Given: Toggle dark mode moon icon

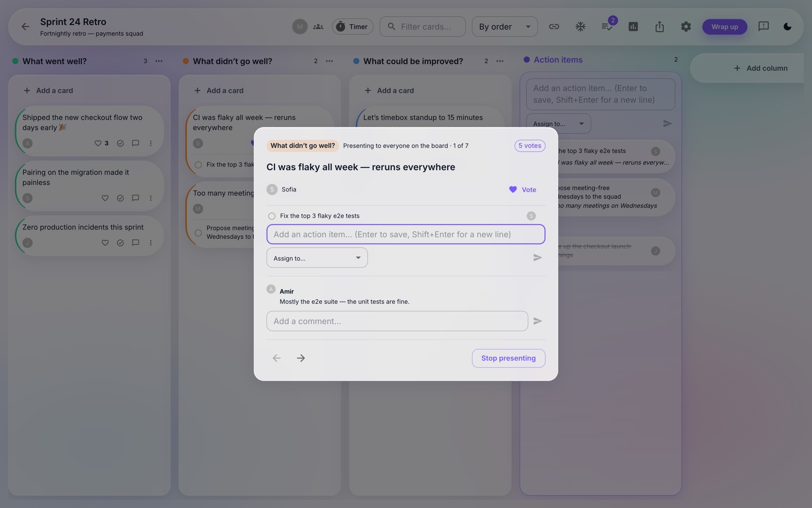Looking at the screenshot, I should coord(788,26).
